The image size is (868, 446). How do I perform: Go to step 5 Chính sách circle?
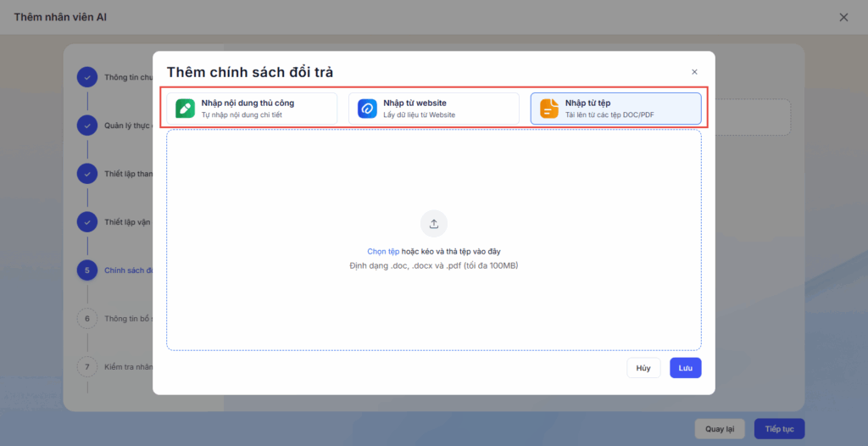point(87,270)
